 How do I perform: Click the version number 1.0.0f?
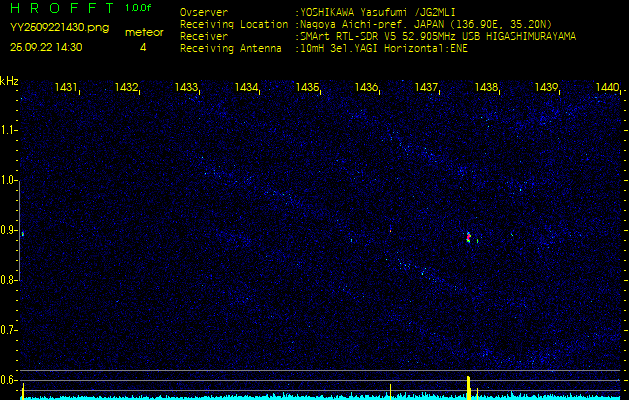click(x=138, y=8)
